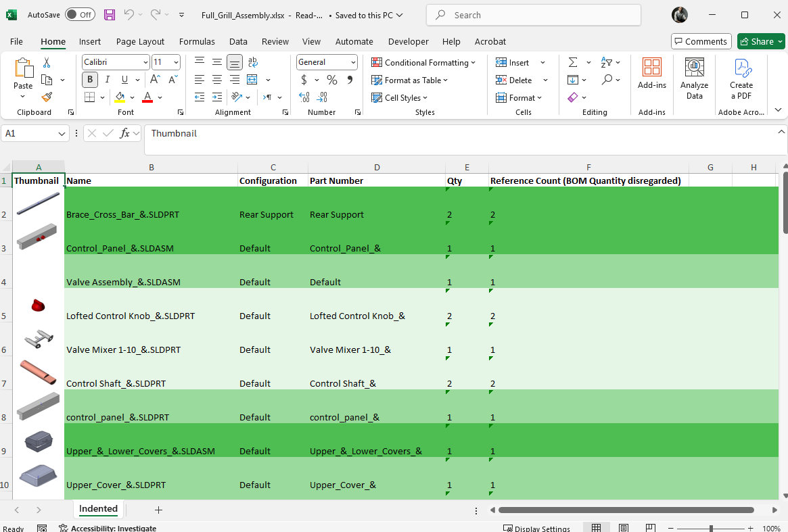Top align cell contents
This screenshot has width=788, height=532.
200,62
